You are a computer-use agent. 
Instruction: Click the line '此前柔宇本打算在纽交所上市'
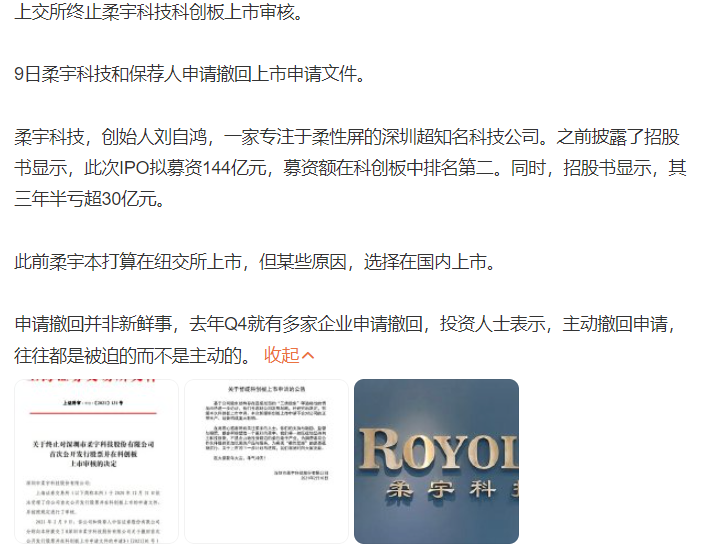click(x=128, y=261)
